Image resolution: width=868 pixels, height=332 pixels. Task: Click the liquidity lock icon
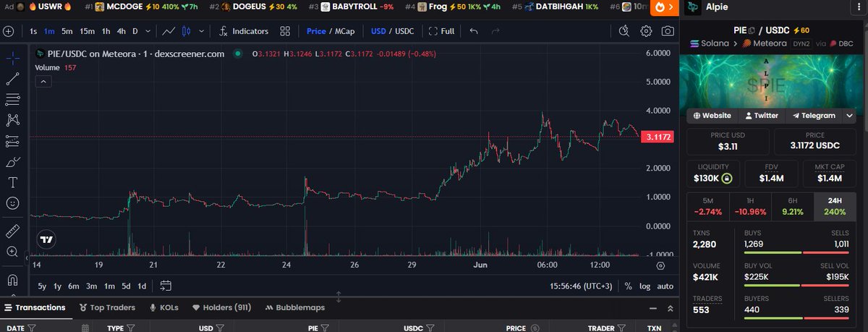pos(727,178)
